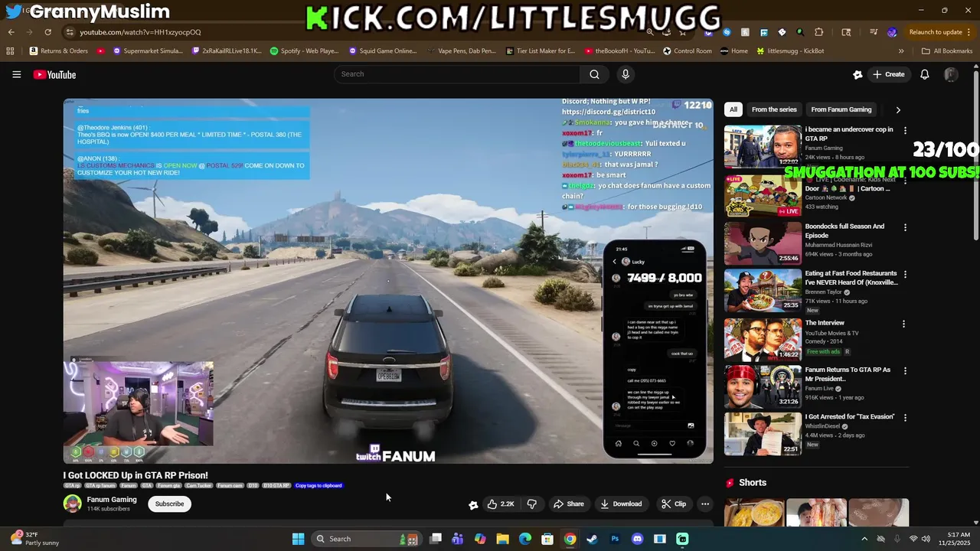
Task: Open I Got Arrested for Tax Evasion thumbnail
Action: click(x=763, y=434)
